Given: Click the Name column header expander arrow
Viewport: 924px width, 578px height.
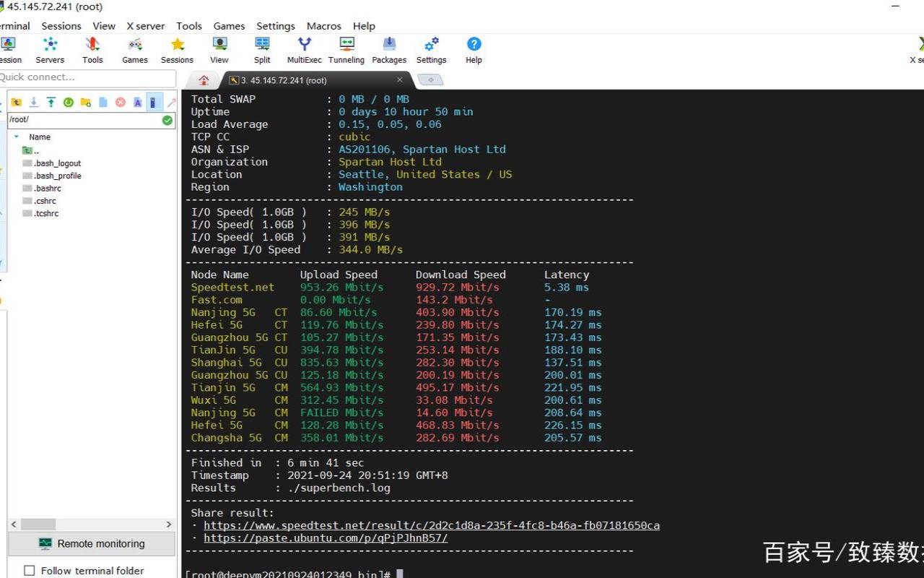Looking at the screenshot, I should pyautogui.click(x=17, y=137).
